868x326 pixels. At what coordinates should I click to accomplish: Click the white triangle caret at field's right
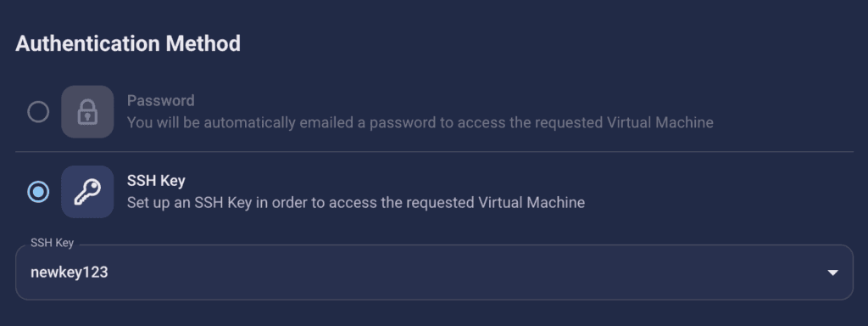pos(832,273)
